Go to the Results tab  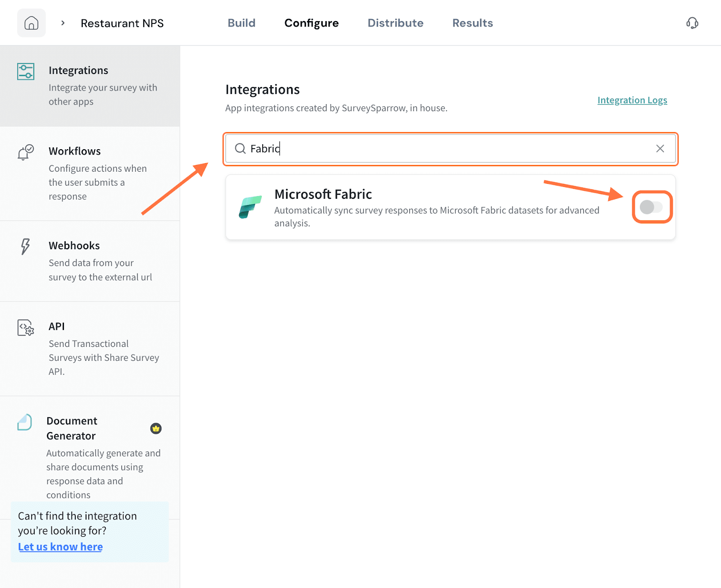(472, 23)
